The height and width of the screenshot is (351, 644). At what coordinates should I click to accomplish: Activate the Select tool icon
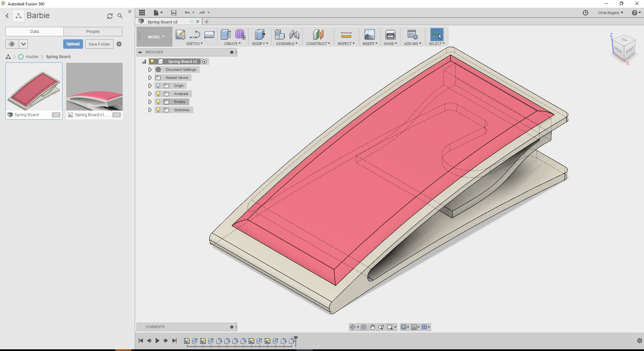(x=437, y=35)
